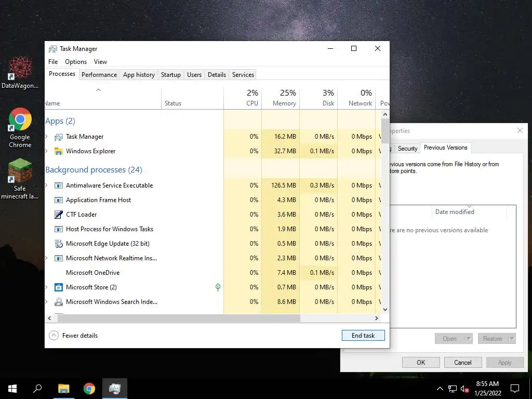Open the Restore dropdown arrow in Properties

[512, 339]
